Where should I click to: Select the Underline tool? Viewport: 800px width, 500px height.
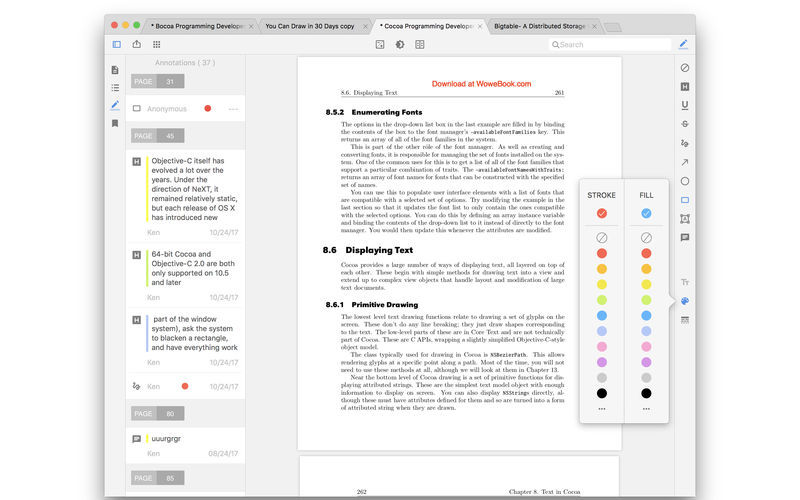[685, 105]
